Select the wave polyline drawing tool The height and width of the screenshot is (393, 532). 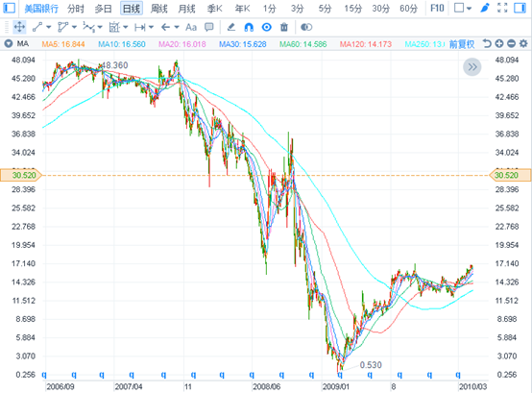click(89, 27)
